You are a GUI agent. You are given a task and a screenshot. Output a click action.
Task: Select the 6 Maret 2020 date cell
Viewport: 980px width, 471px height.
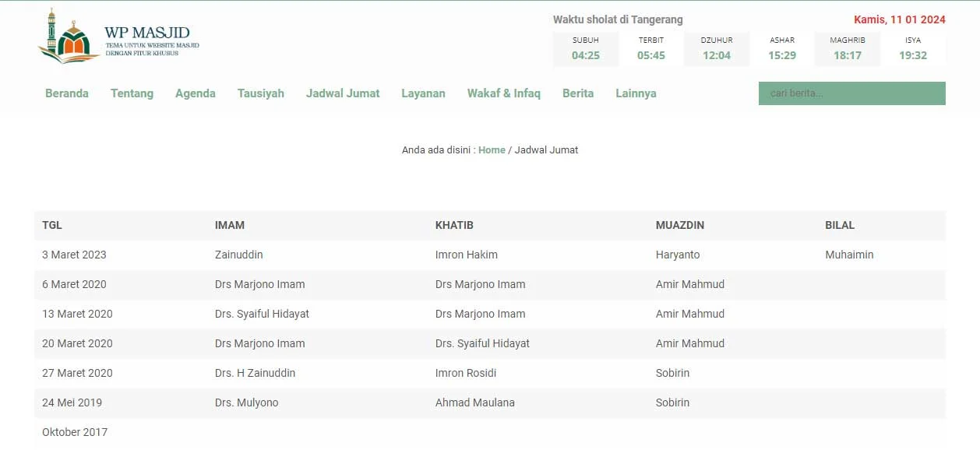[74, 284]
